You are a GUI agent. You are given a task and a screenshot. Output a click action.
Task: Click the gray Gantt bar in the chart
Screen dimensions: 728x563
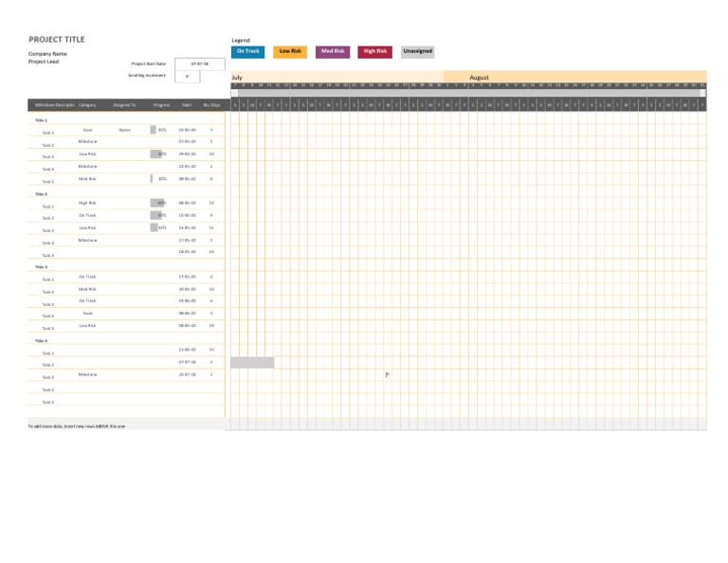(252, 362)
